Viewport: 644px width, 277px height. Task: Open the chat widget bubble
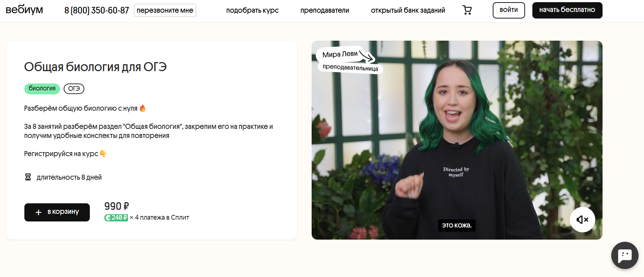coord(625,255)
